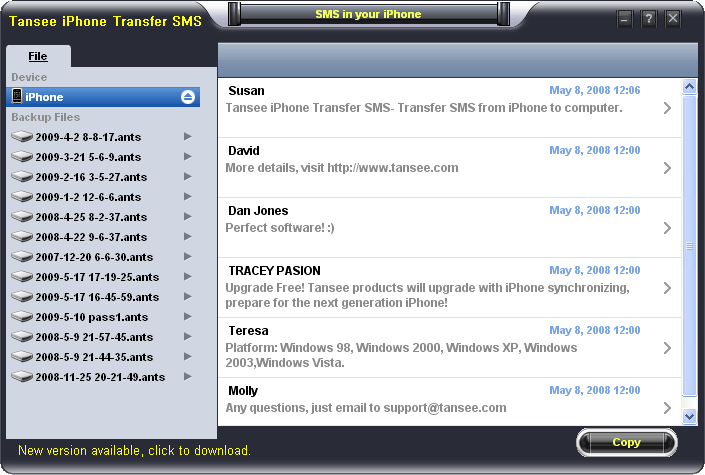The height and width of the screenshot is (475, 705).
Task: Open TRACEY PASION's message chevron
Action: [667, 288]
